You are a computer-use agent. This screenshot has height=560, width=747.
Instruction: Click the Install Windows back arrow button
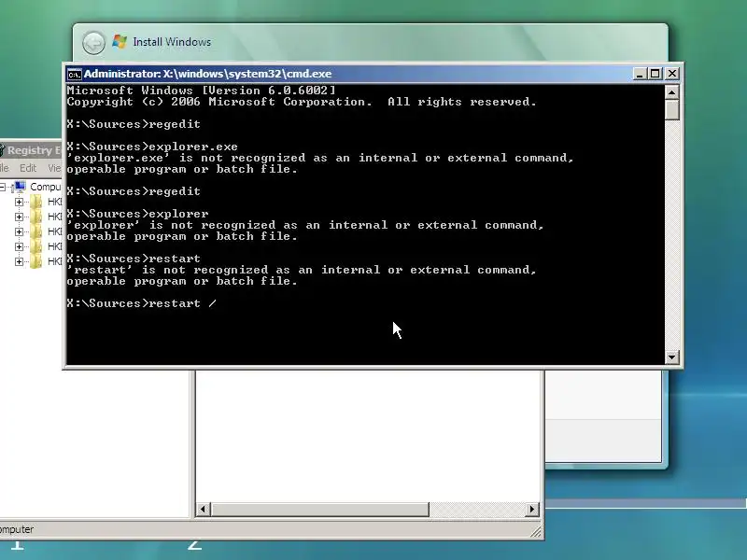pyautogui.click(x=93, y=43)
